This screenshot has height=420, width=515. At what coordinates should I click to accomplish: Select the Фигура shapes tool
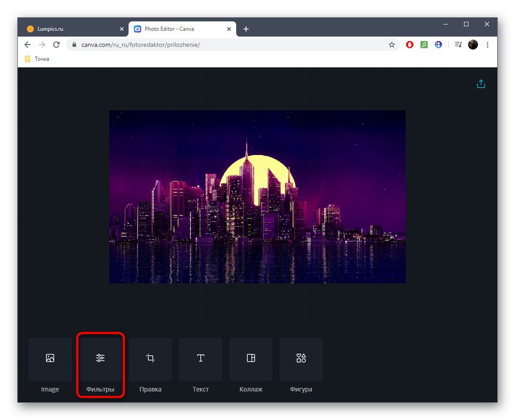click(x=301, y=359)
